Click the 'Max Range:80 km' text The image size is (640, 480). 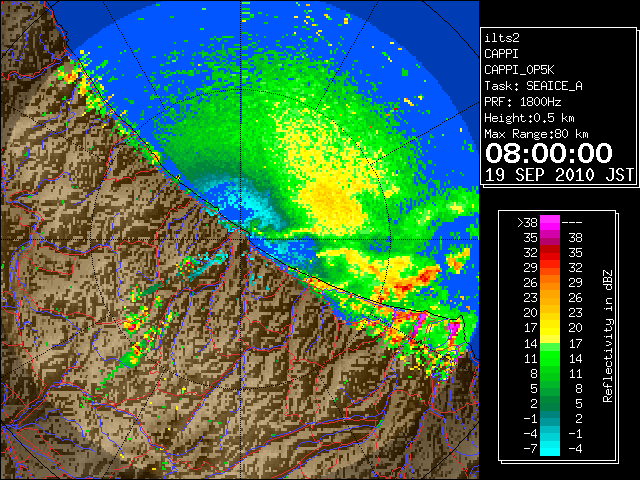[x=536, y=134]
